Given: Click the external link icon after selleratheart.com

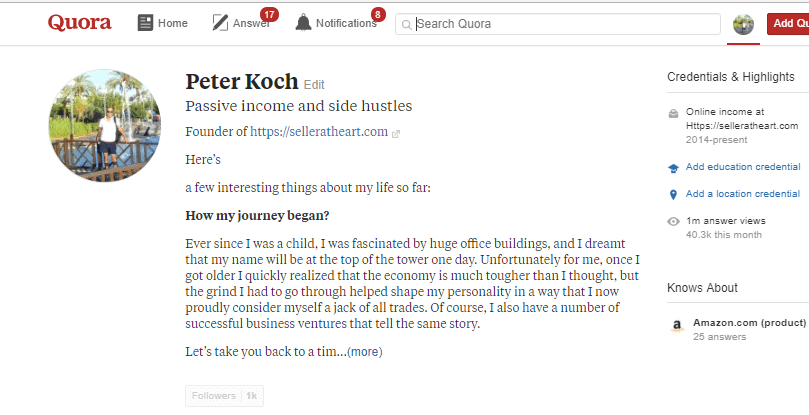Looking at the screenshot, I should pos(396,134).
